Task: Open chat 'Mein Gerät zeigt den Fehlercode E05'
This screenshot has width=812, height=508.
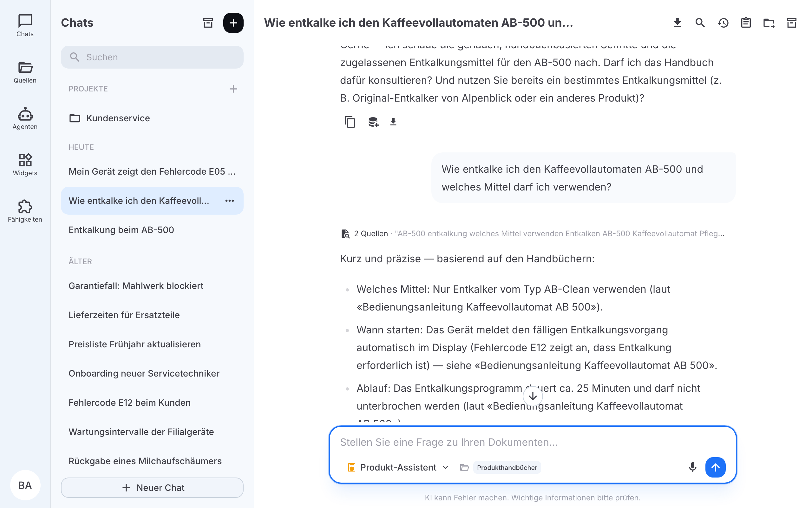Action: (x=152, y=171)
